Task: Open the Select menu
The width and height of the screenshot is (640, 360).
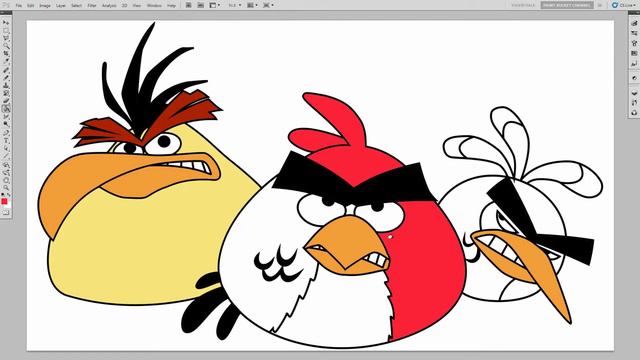Action: [76, 6]
